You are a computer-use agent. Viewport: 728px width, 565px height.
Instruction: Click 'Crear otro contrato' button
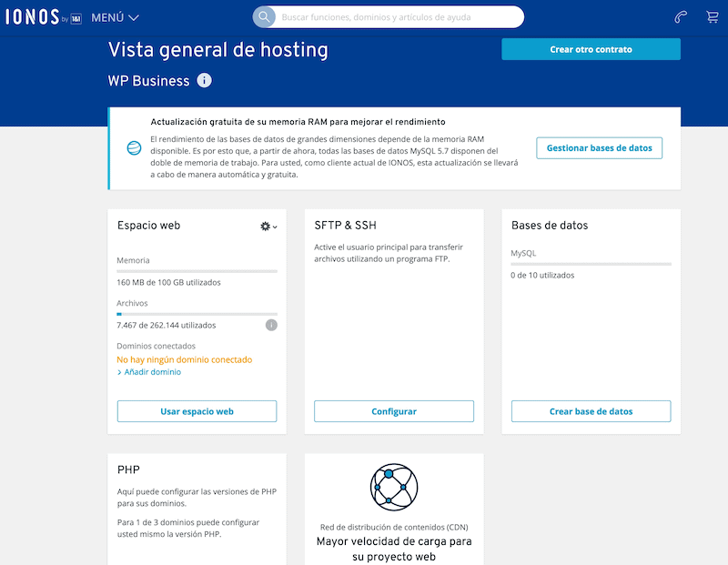[591, 49]
